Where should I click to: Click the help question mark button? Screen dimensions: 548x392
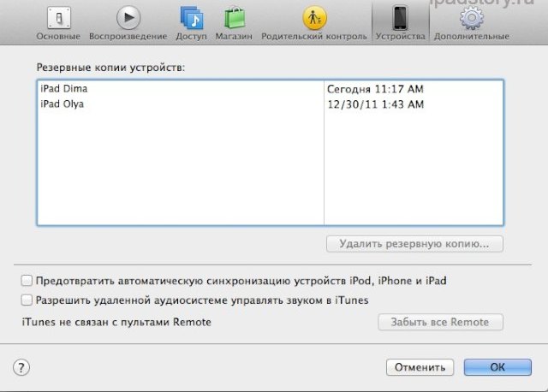pyautogui.click(x=21, y=367)
